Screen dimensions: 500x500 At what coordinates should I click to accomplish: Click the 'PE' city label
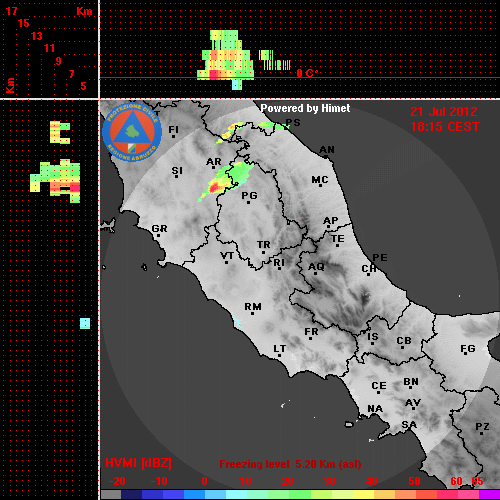click(x=380, y=258)
